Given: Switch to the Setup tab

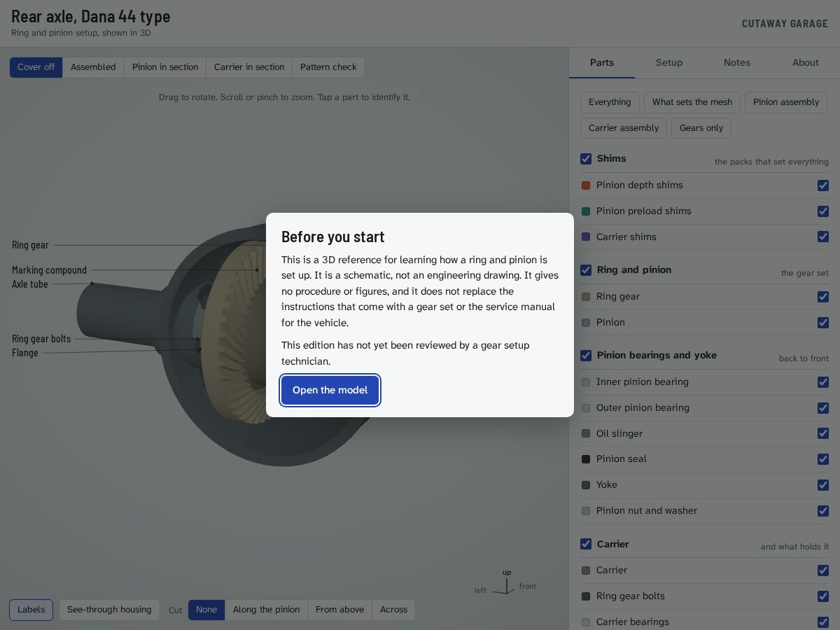Looking at the screenshot, I should coord(669,62).
